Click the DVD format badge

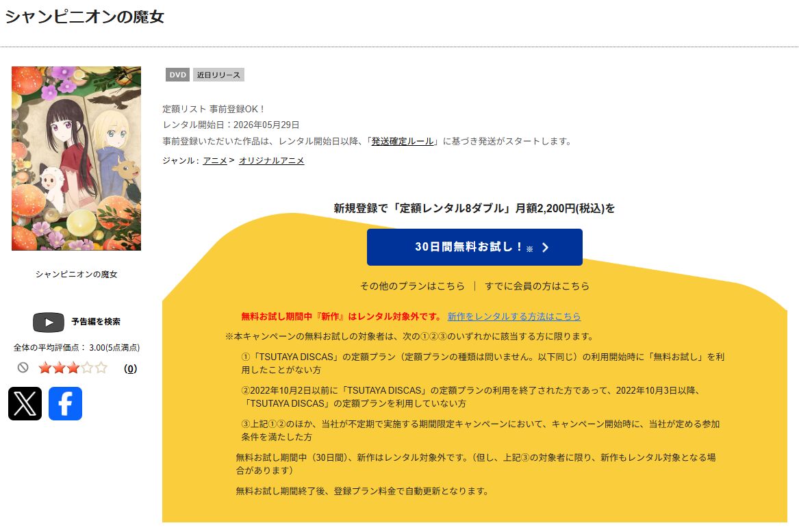point(177,75)
